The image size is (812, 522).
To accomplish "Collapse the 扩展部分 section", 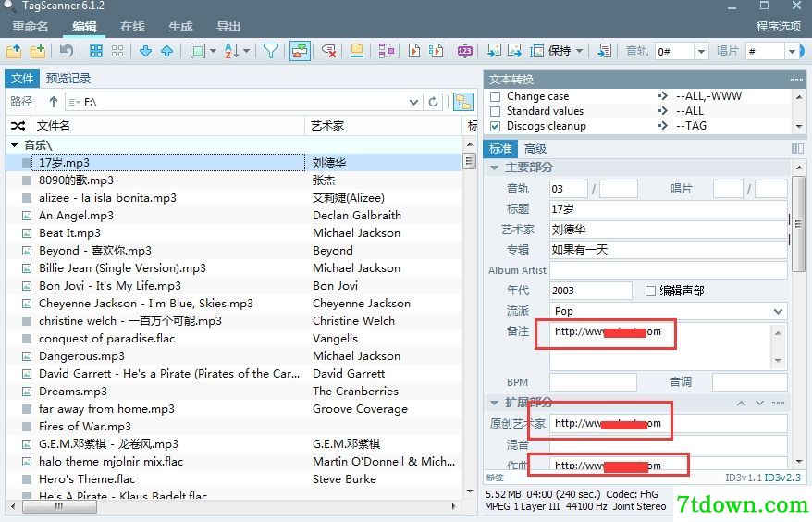I will (494, 403).
